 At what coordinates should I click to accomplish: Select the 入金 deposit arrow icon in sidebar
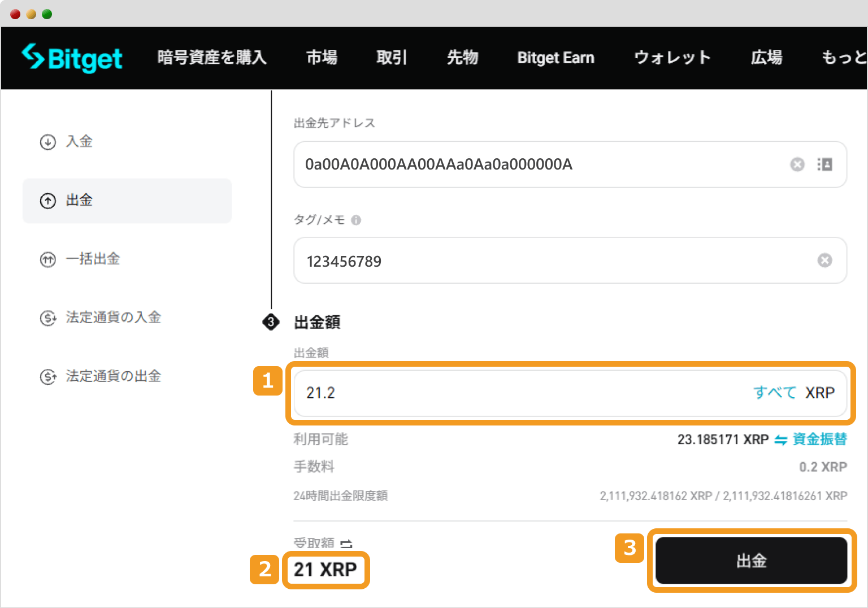click(x=47, y=142)
